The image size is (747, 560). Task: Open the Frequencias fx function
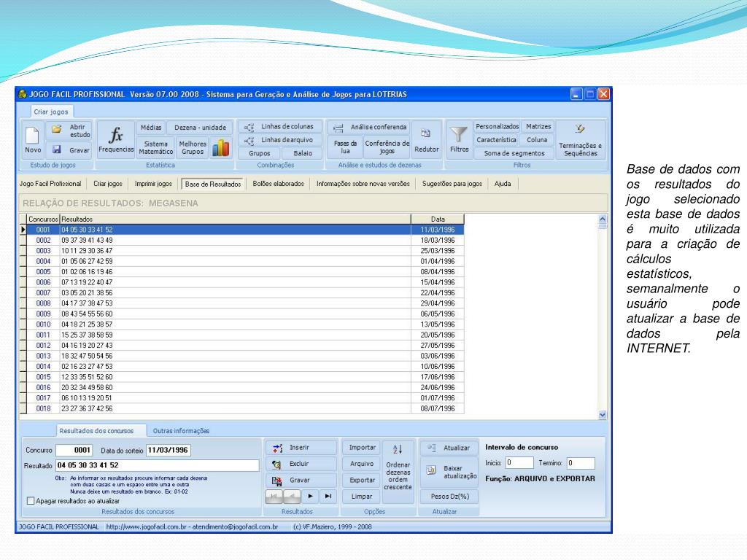(116, 139)
